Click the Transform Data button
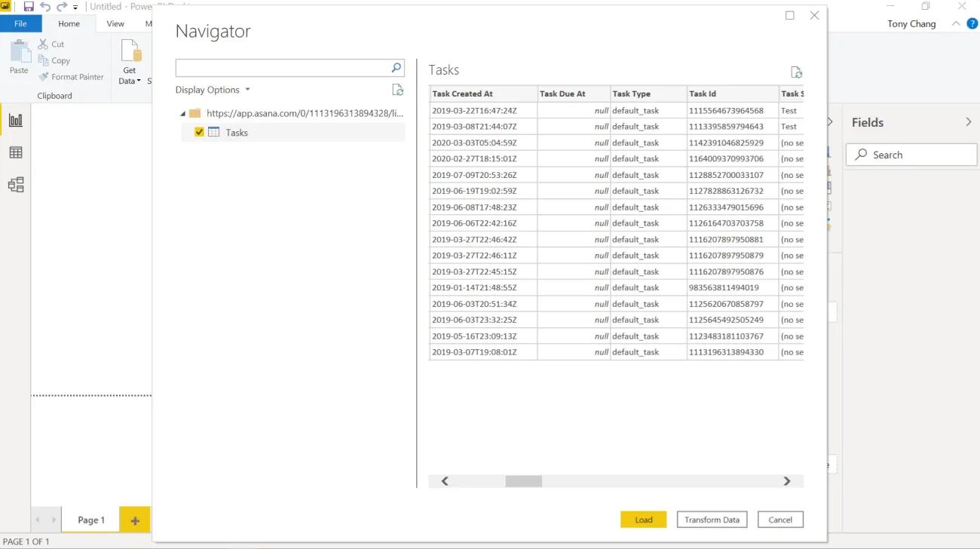 tap(712, 520)
